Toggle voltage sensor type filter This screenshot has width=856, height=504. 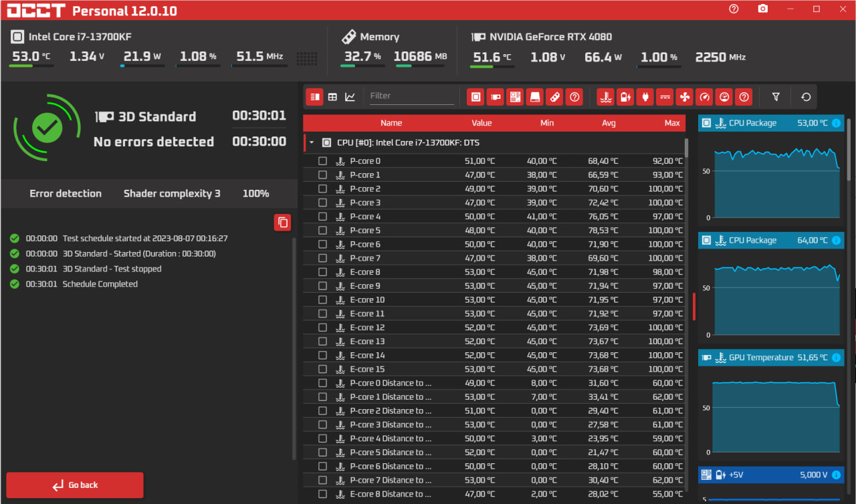click(625, 97)
